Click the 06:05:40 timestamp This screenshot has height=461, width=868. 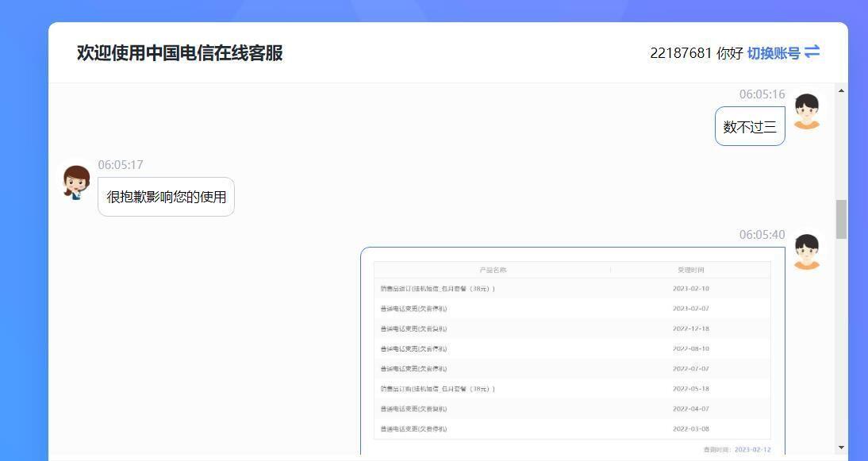[x=762, y=235]
